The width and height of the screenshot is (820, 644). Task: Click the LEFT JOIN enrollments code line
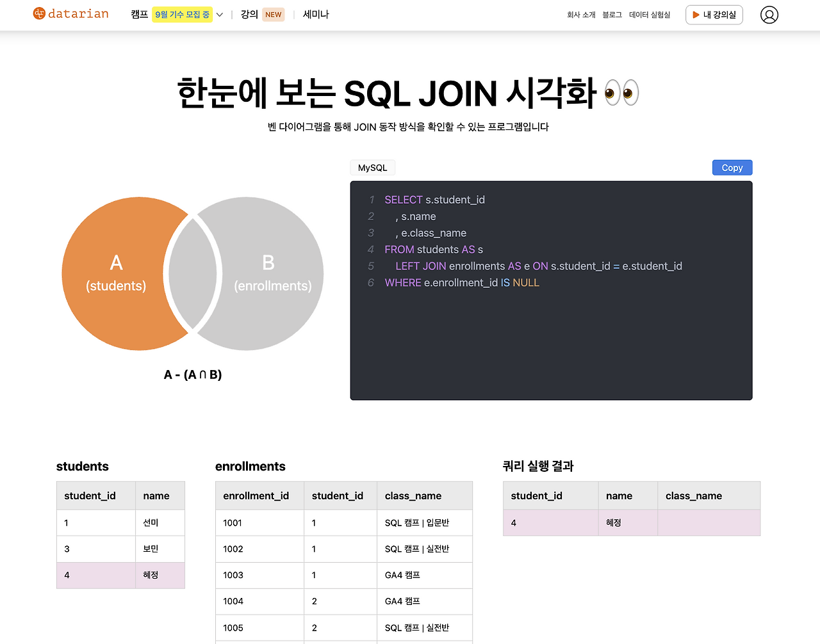[539, 266]
